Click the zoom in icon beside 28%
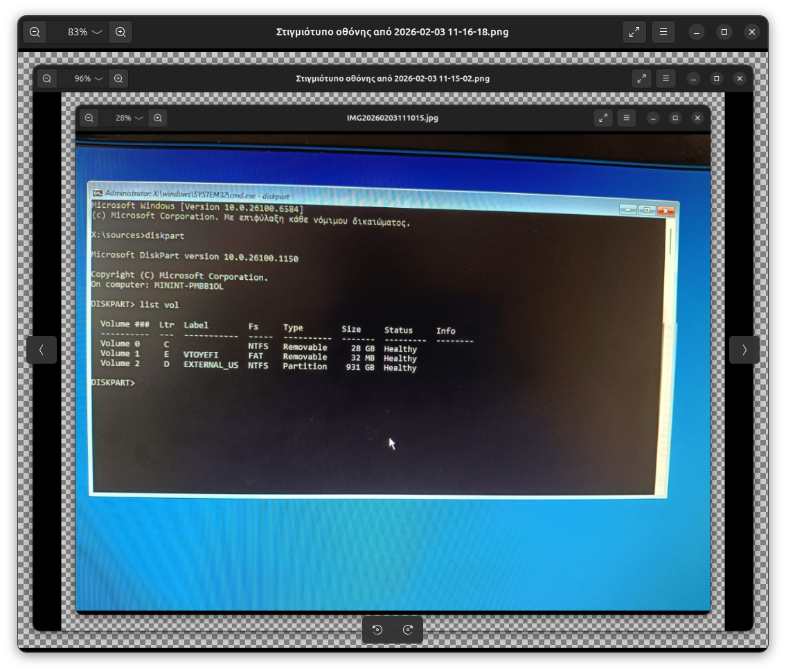Image resolution: width=786 pixels, height=672 pixels. point(158,118)
